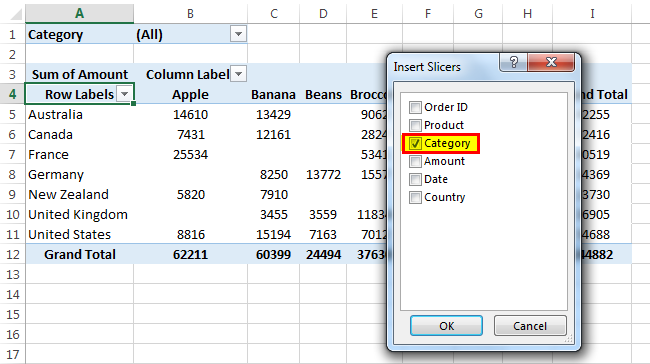Click cell value 25534

click(x=190, y=155)
